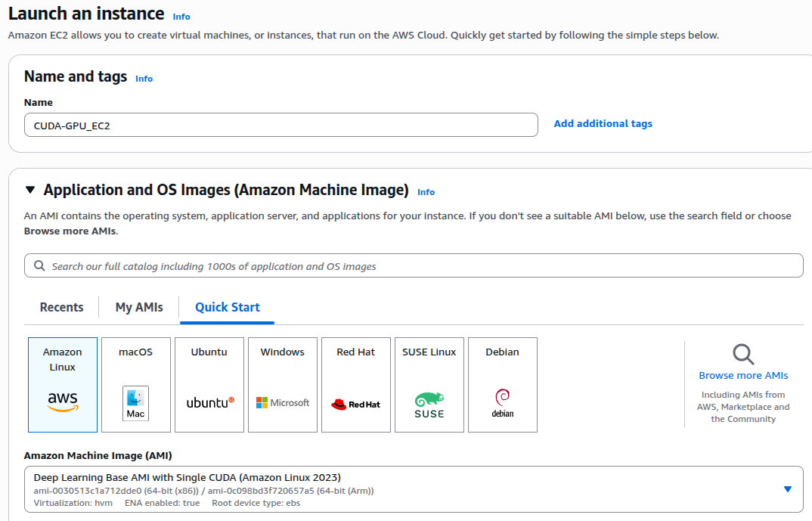This screenshot has width=812, height=521.
Task: Open the Browse more AMIs link
Action: [743, 376]
